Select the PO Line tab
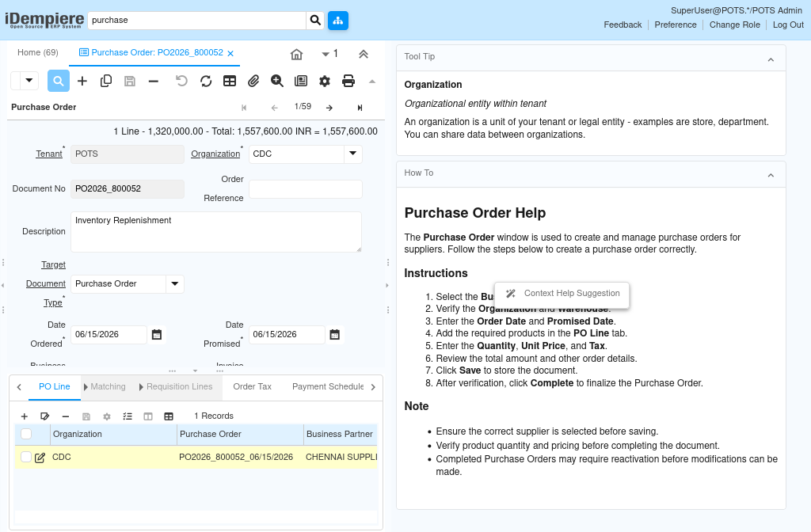The image size is (811, 532). click(x=55, y=386)
